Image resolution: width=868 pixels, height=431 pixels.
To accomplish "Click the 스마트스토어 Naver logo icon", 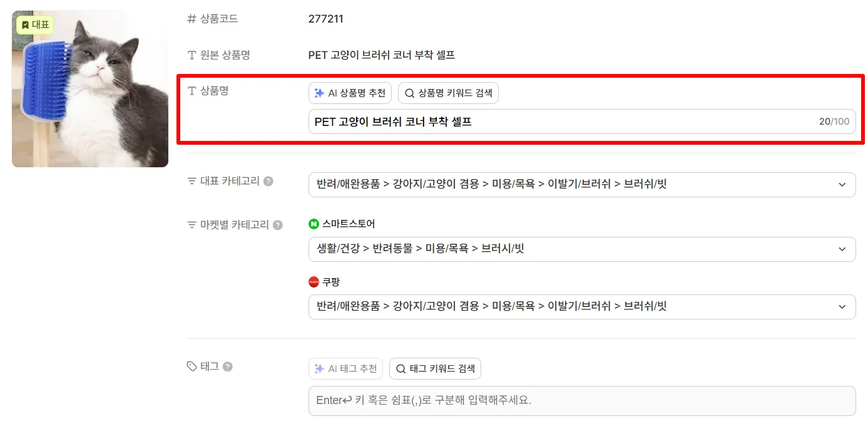I will 314,224.
